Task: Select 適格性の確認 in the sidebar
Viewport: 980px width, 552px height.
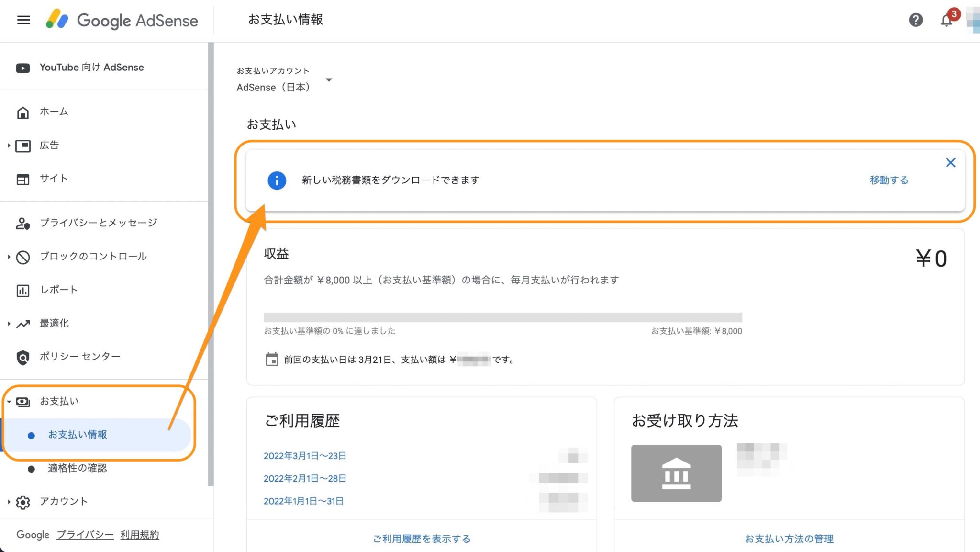Action: point(78,468)
